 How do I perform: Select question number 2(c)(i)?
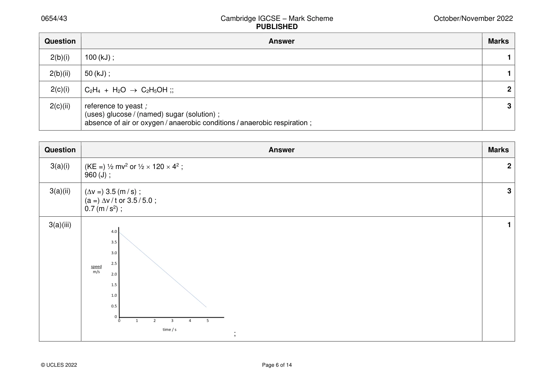[60, 89]
